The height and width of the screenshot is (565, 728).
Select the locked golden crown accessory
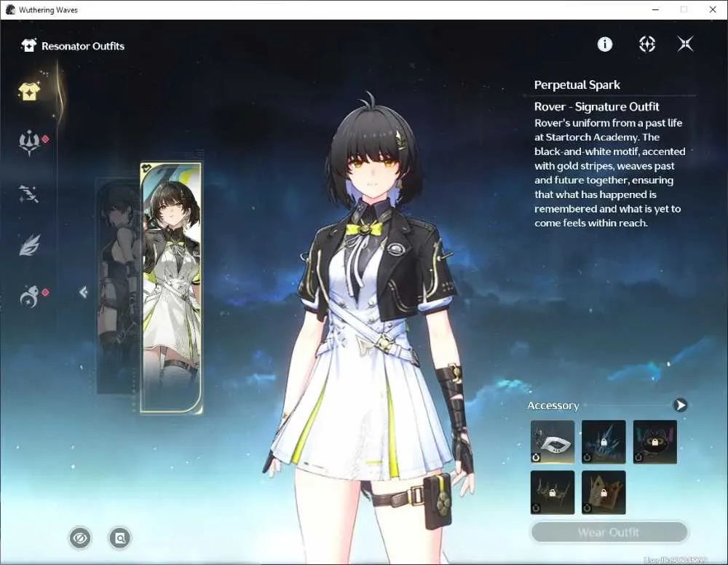pos(604,493)
